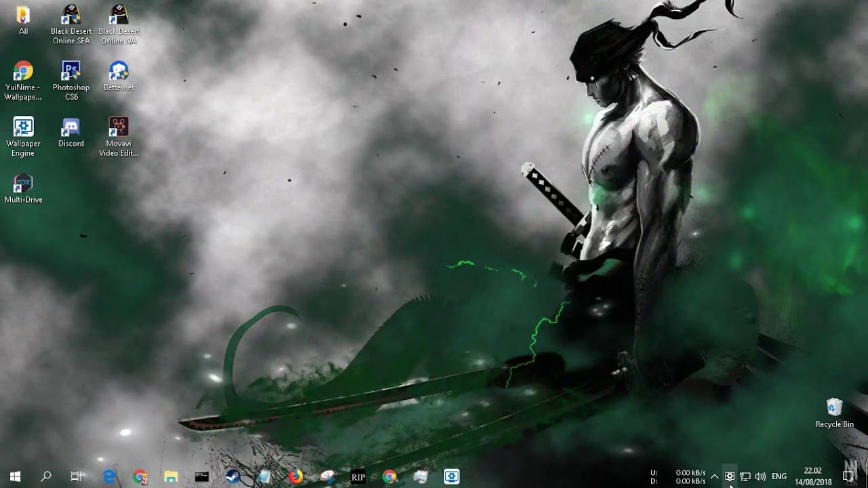Open the volume speaker tray icon
Viewport: 868px width, 488px height.
(760, 476)
